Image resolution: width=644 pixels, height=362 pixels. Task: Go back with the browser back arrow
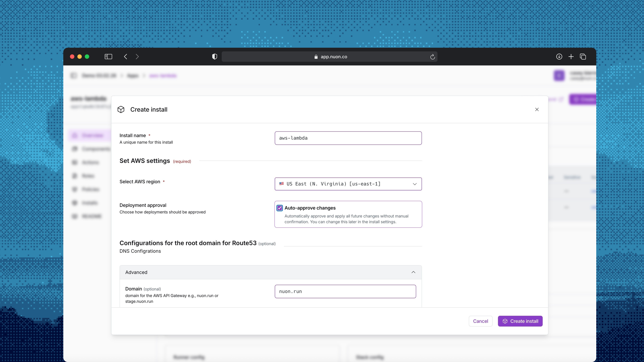pyautogui.click(x=125, y=57)
